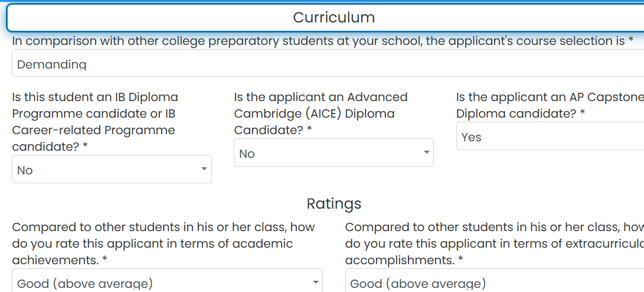Click the asterisk after 'course selection is'
This screenshot has width=644, height=292.
631,40
